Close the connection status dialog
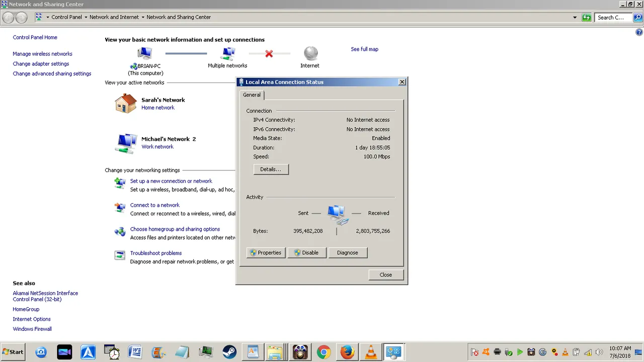The height and width of the screenshot is (362, 644). 386,275
